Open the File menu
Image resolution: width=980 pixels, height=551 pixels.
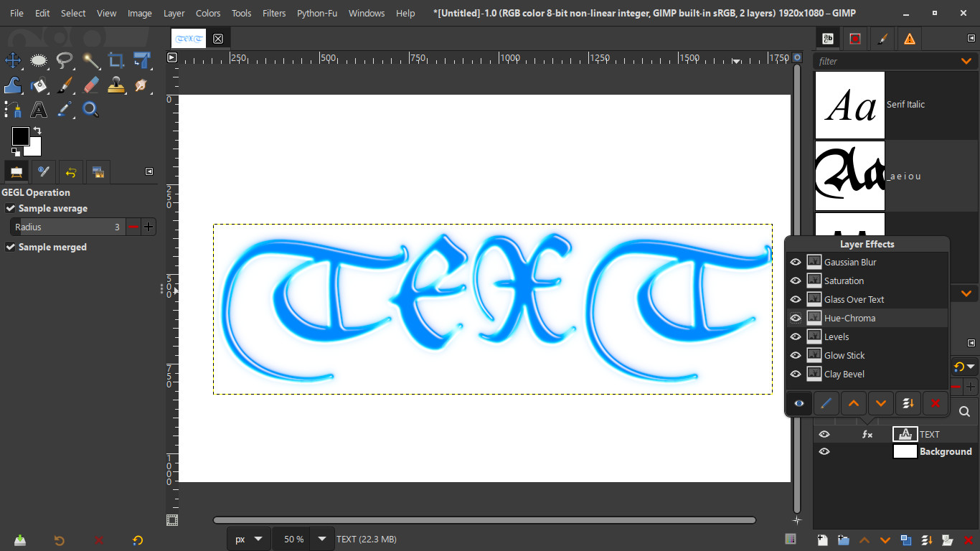17,13
